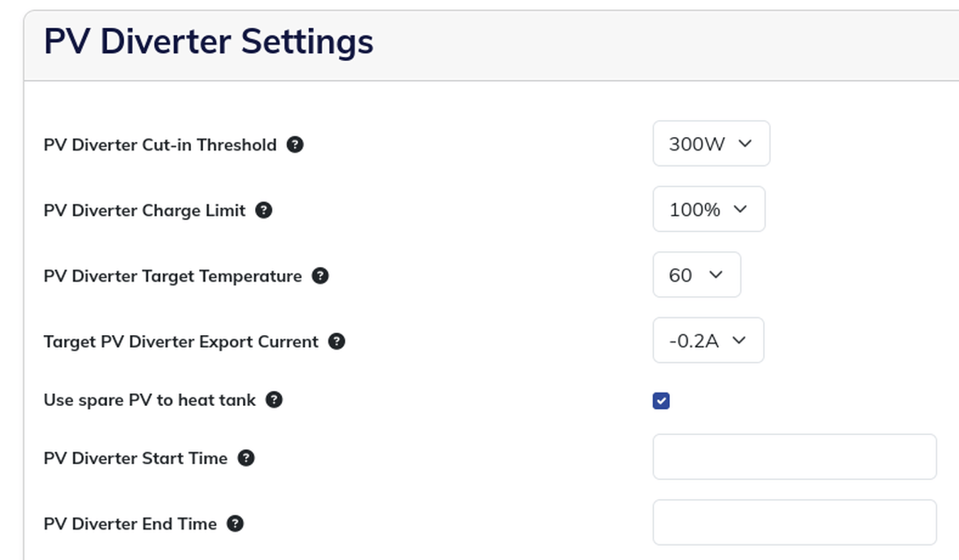Open help icon beside PV Diverter End Time

235,524
